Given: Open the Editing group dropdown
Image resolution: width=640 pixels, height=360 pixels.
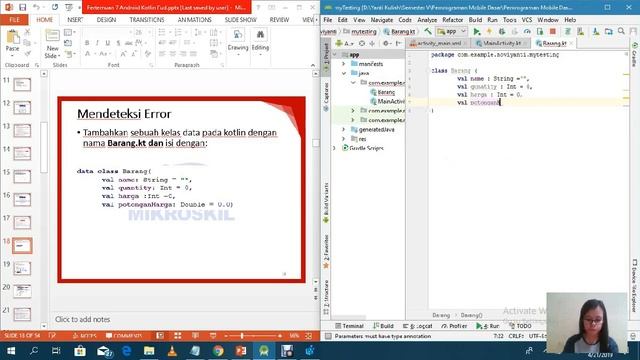Looking at the screenshot, I should point(260,42).
